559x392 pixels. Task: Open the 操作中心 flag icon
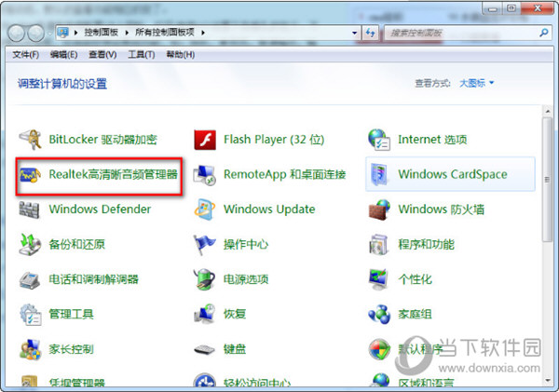click(x=204, y=245)
